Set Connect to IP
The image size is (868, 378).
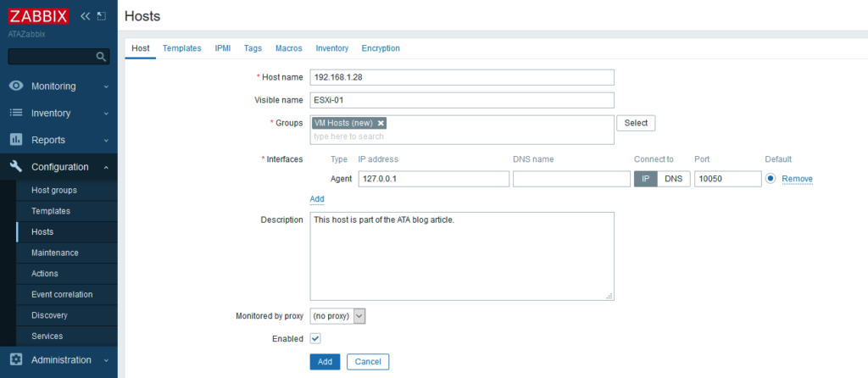(645, 179)
